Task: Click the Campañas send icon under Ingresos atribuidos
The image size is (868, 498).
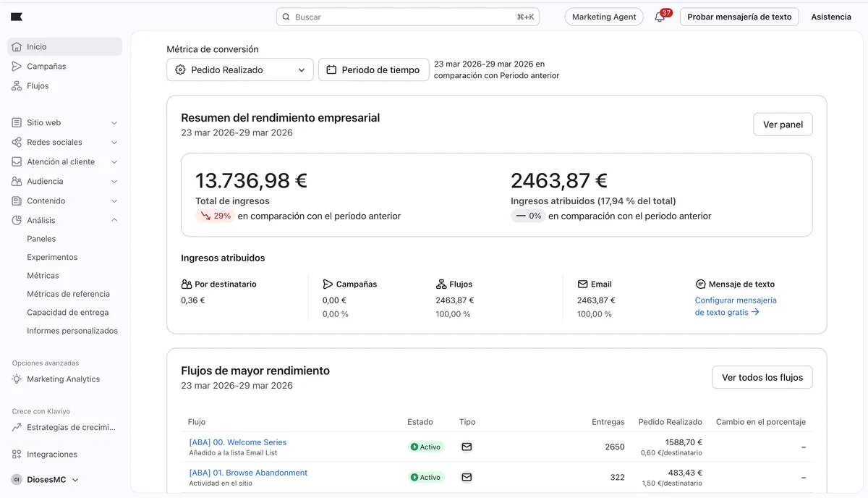Action: tap(329, 284)
